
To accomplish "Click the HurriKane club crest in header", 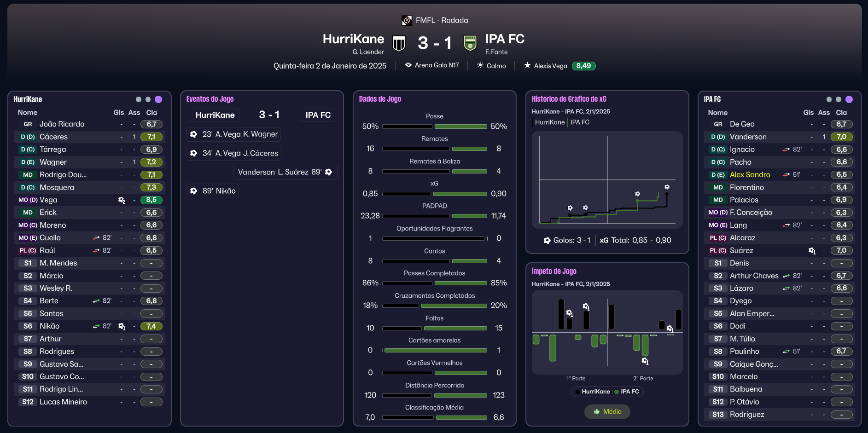I will 399,44.
